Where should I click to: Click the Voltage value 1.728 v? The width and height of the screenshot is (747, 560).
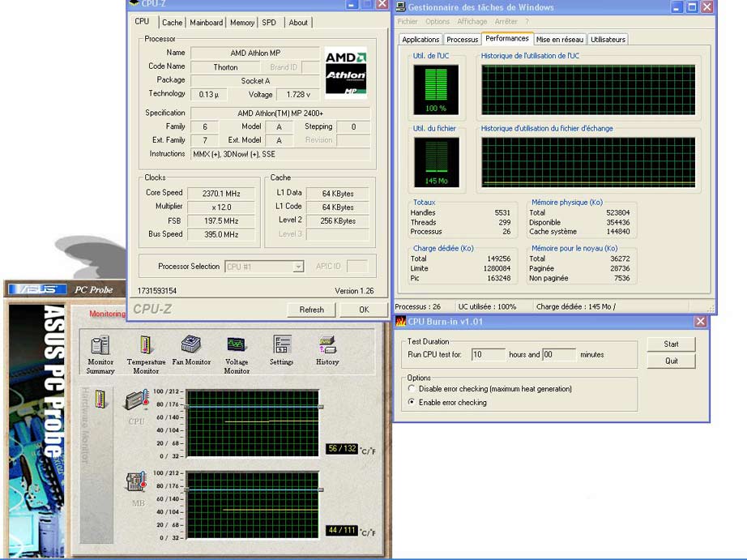(x=298, y=94)
